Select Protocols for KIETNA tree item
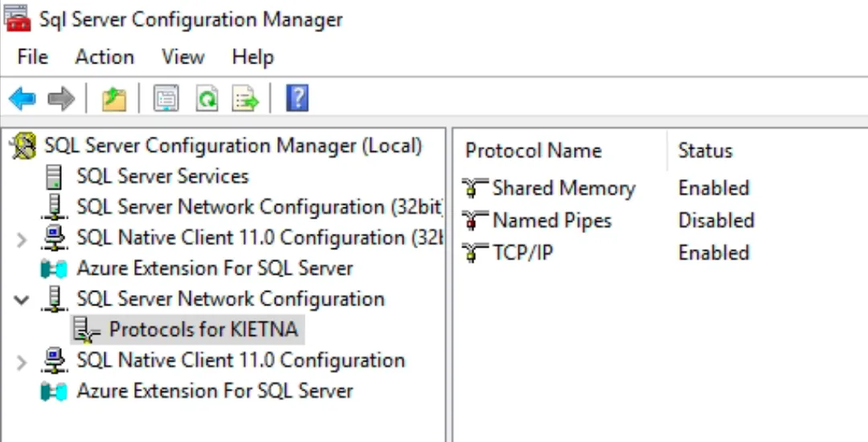Image resolution: width=868 pixels, height=442 pixels. (203, 330)
